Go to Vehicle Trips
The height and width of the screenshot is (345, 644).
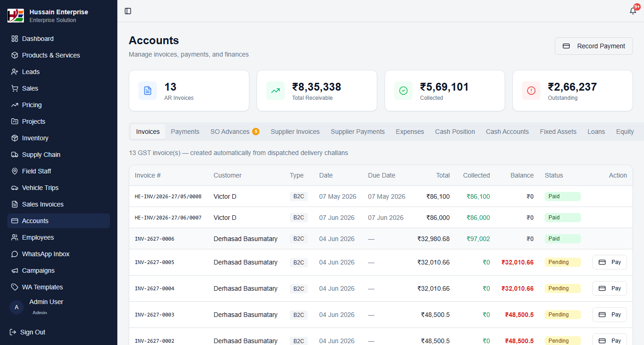click(58, 188)
